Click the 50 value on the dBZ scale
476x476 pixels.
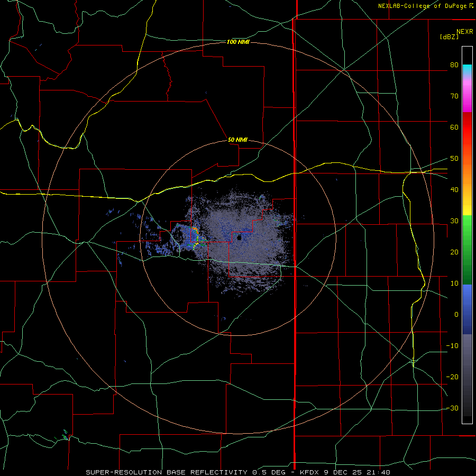454,159
